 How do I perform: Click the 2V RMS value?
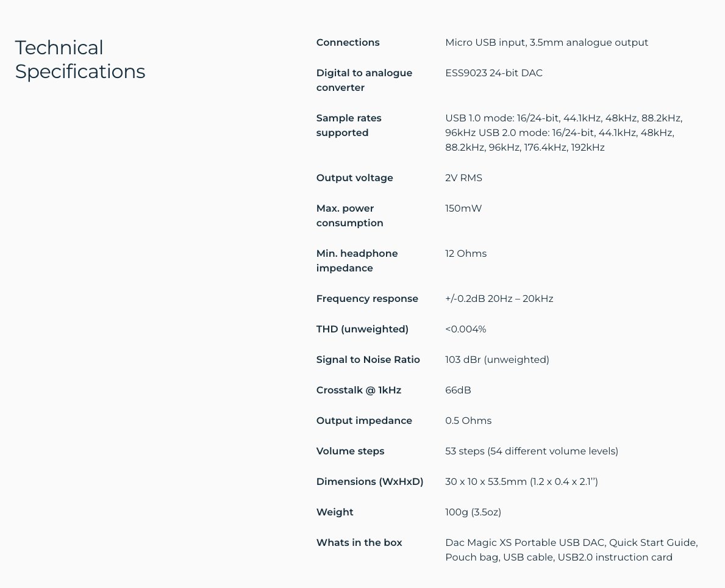tap(463, 177)
